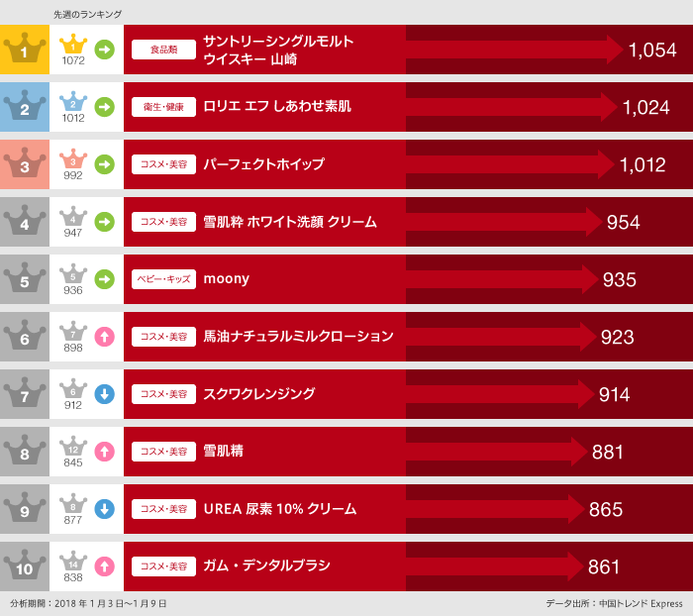
Task: Click the 先週のランキング column header
Action: [x=88, y=15]
